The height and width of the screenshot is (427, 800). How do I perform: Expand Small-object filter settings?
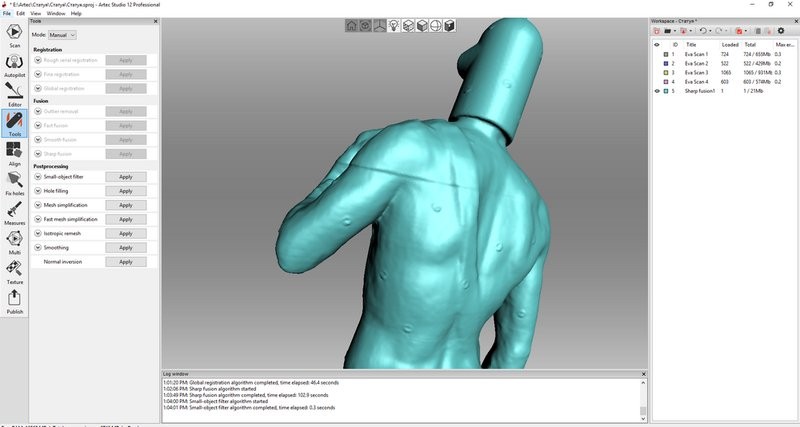tap(38, 177)
